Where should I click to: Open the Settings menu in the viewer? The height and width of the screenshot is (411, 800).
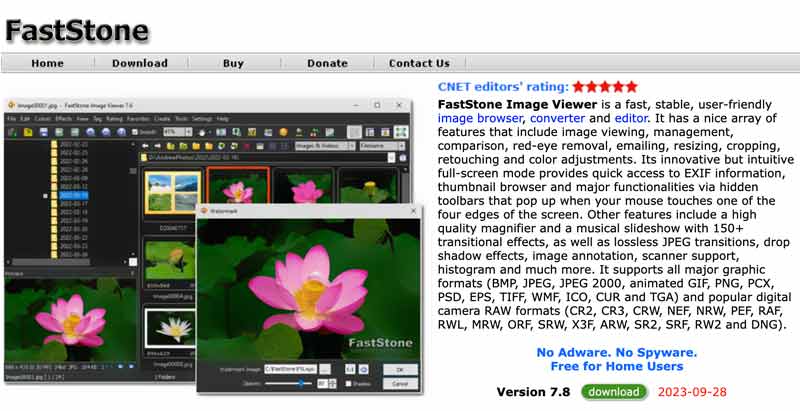tap(202, 118)
